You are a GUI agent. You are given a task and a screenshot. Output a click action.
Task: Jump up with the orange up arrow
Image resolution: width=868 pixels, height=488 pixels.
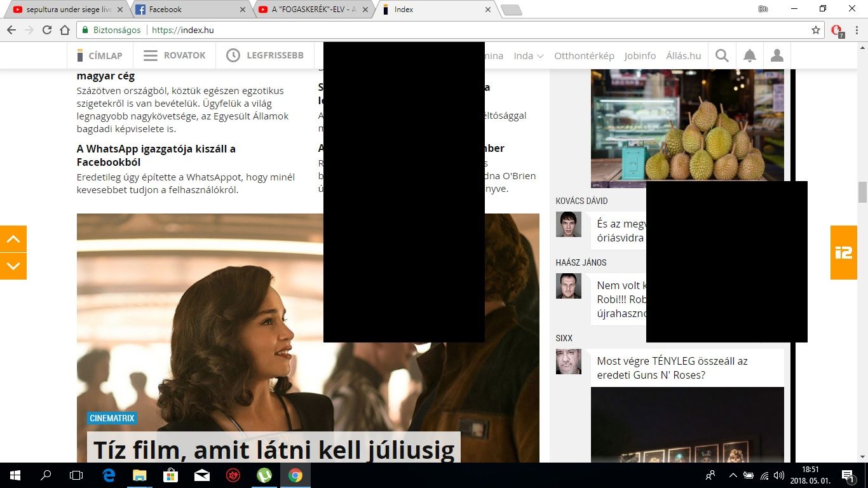[x=13, y=239]
